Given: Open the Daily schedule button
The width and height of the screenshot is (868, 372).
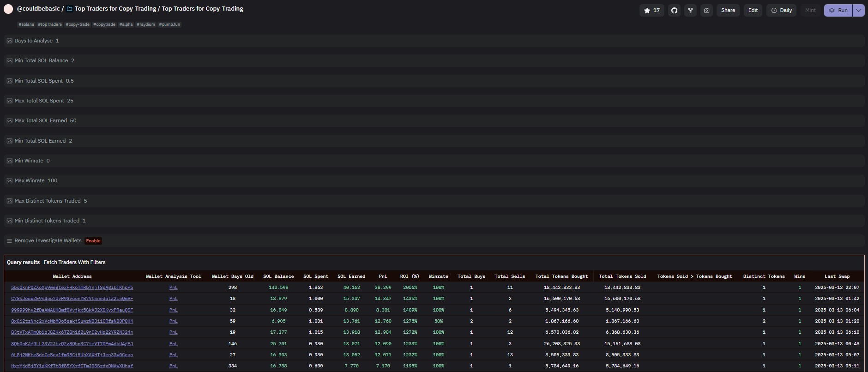Looking at the screenshot, I should tap(781, 10).
